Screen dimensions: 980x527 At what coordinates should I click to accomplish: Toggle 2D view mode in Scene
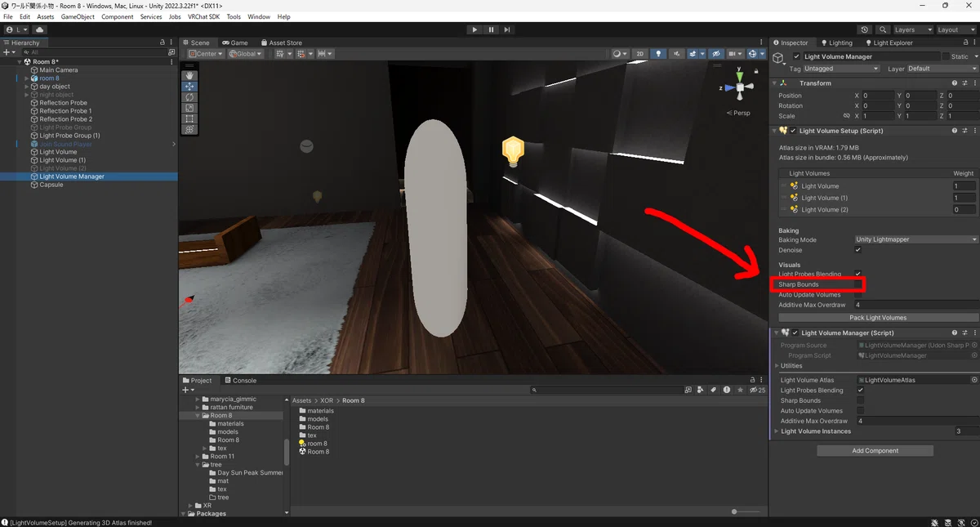(640, 54)
